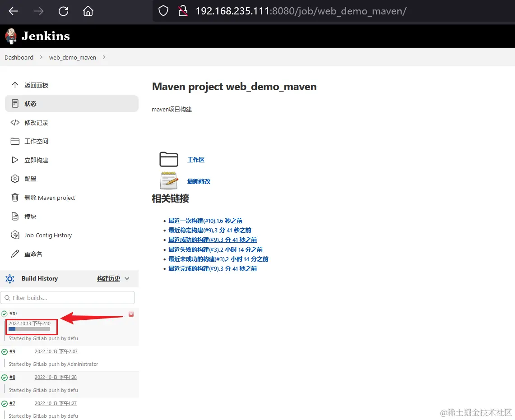
Task: Click the notepad 最新修改 icon
Action: pyautogui.click(x=169, y=180)
